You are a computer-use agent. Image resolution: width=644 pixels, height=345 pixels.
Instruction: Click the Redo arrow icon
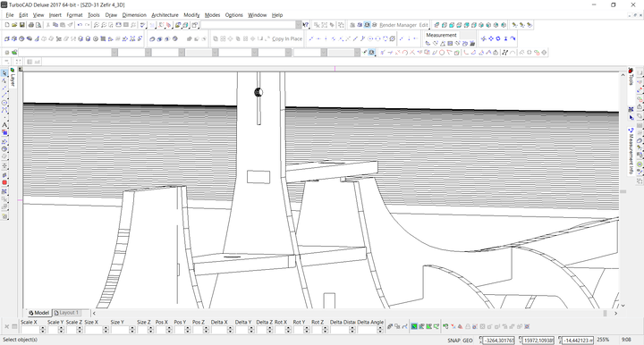(87, 25)
